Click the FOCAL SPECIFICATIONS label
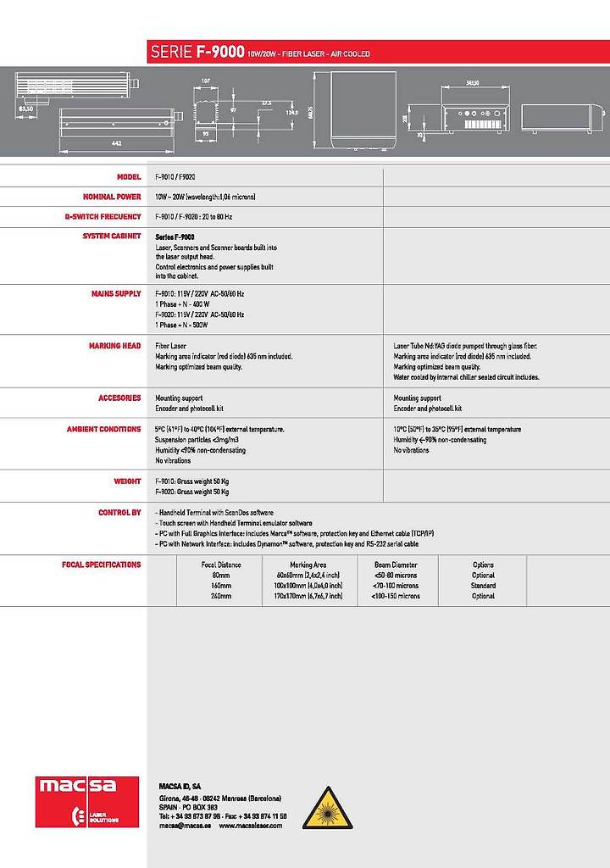Screen dimensions: 610x868 [102, 565]
